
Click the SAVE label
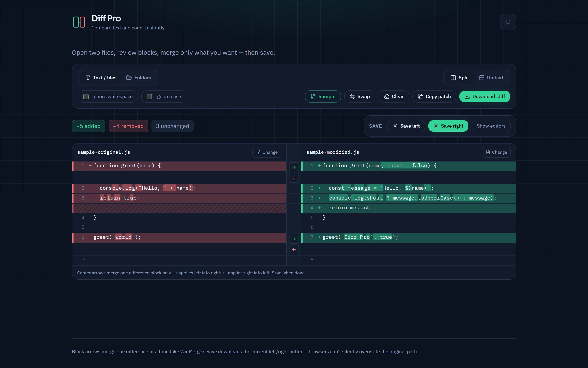[x=375, y=126]
